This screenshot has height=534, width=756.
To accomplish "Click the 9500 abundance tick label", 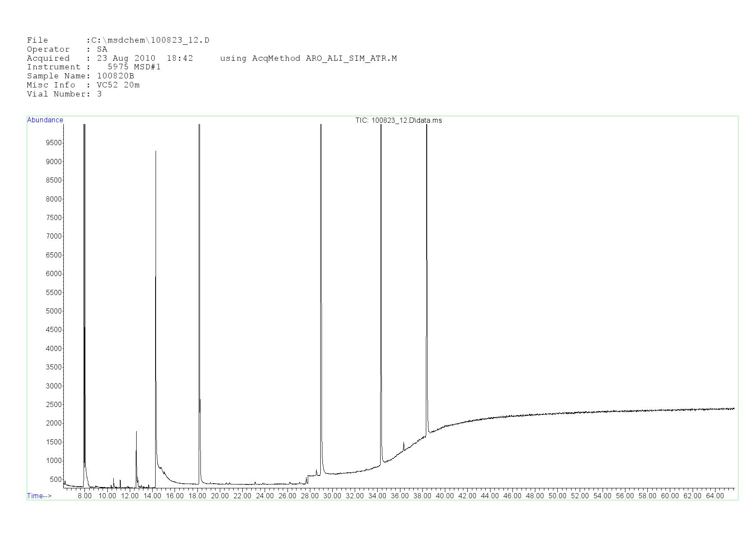I will [x=53, y=143].
